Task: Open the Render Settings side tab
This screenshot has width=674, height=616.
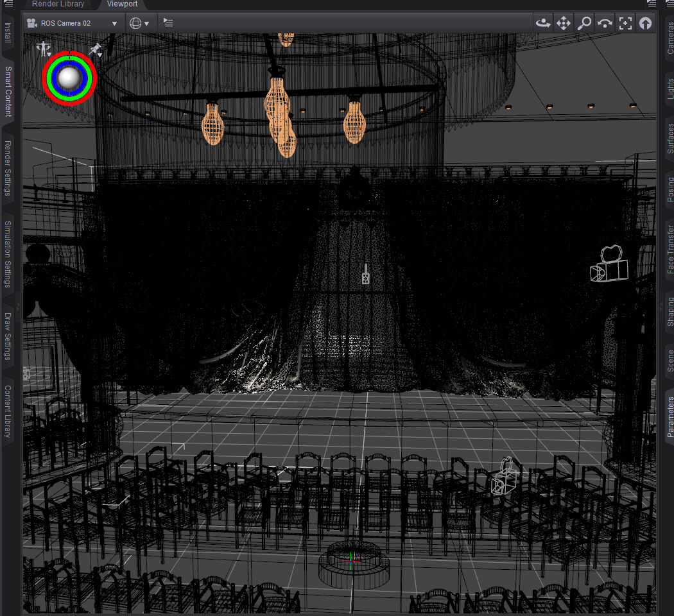Action: (8, 168)
